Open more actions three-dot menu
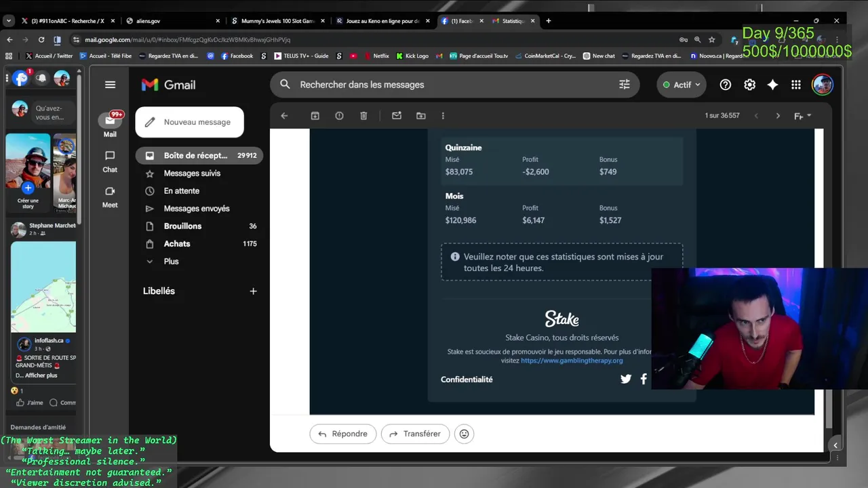Viewport: 868px width, 488px height. click(x=443, y=116)
